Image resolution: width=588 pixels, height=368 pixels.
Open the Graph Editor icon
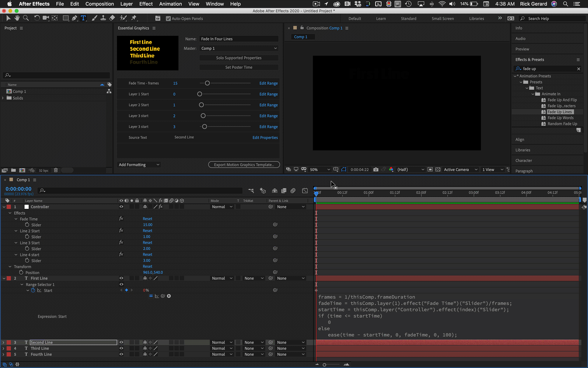305,191
